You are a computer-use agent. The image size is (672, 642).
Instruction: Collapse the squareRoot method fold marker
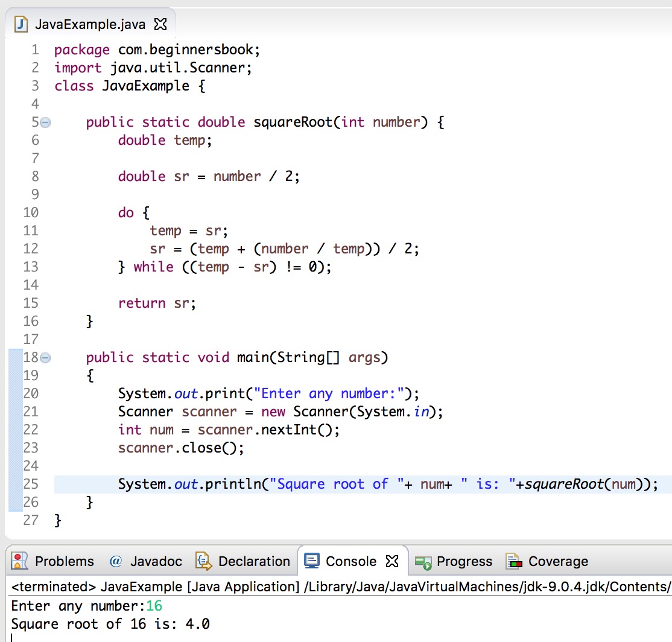click(x=44, y=122)
